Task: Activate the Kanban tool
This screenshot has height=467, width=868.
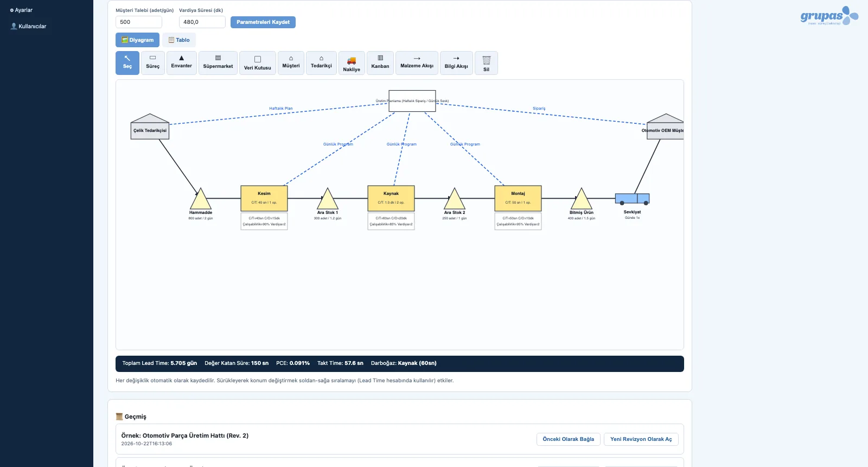Action: point(380,63)
